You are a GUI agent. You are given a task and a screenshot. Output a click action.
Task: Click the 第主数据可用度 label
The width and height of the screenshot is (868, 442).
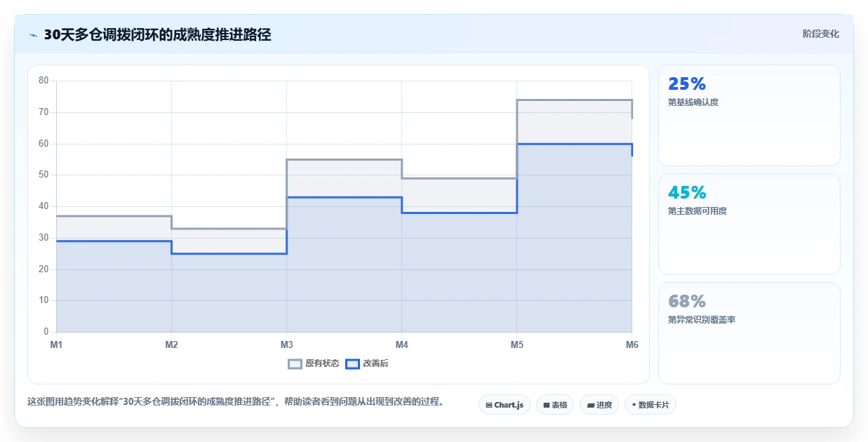pos(697,211)
